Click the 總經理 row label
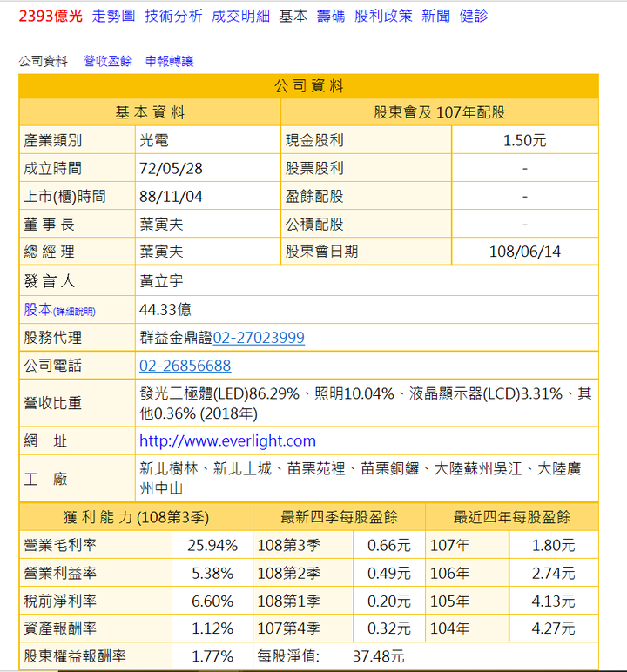 (50, 252)
